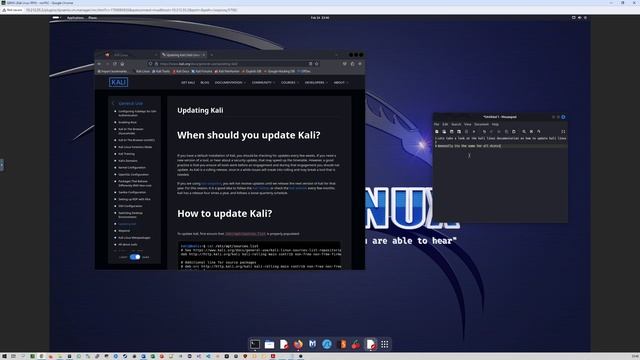
Task: Click Mousepad Find and Replace icon
Action: (531, 131)
